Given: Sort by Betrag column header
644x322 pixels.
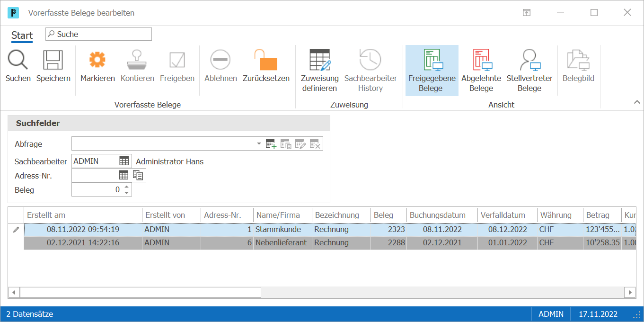Looking at the screenshot, I should coord(602,215).
